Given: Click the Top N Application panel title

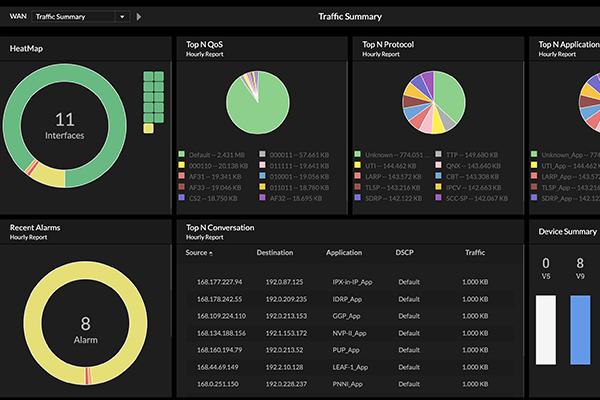Looking at the screenshot, I should (569, 45).
